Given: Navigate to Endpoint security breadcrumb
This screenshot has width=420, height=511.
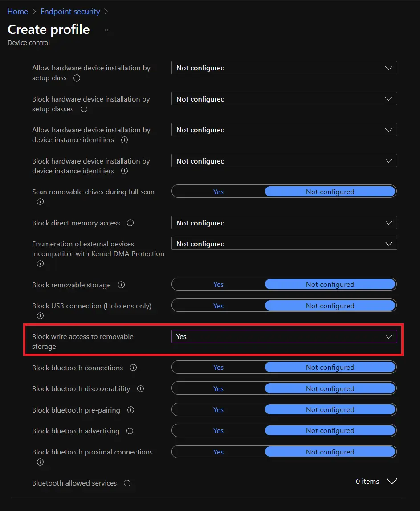Looking at the screenshot, I should 70,12.
